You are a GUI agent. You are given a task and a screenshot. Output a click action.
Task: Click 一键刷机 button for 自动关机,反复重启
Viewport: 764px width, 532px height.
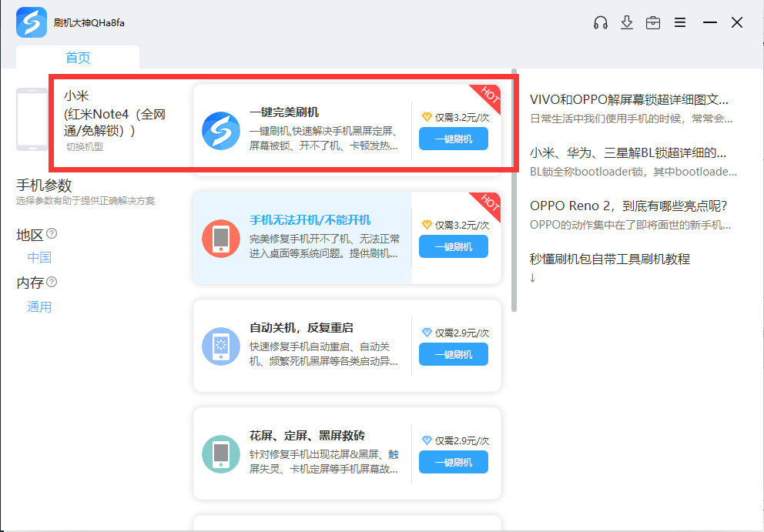click(x=453, y=354)
